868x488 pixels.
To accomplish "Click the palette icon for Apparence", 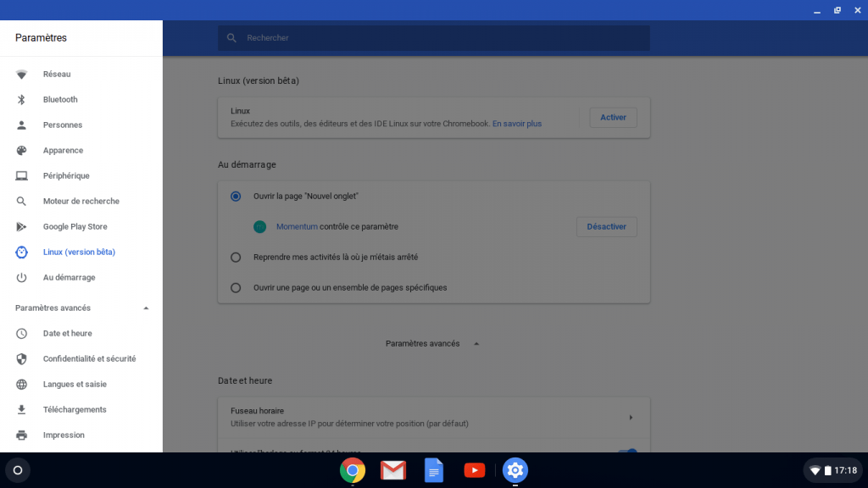I will [x=22, y=151].
